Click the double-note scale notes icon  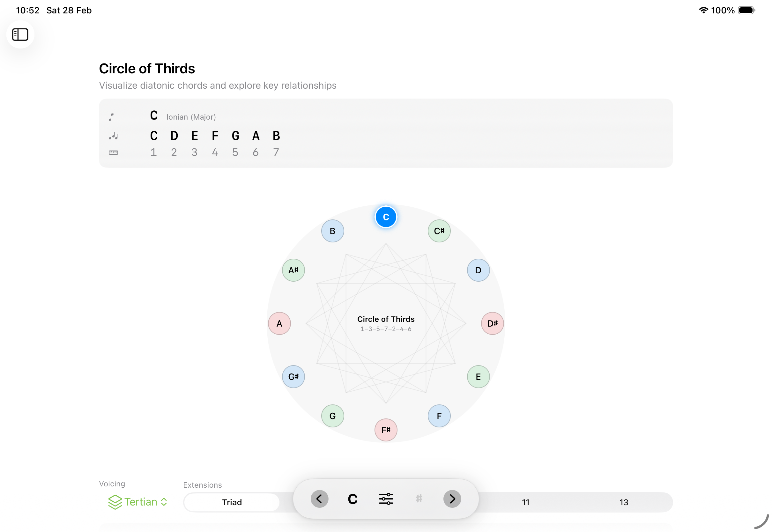(x=113, y=136)
